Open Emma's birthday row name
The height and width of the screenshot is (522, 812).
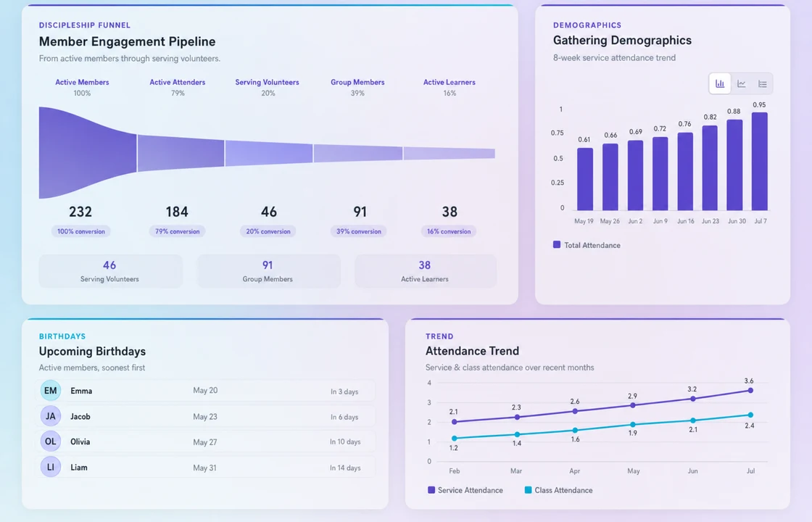pyautogui.click(x=81, y=391)
